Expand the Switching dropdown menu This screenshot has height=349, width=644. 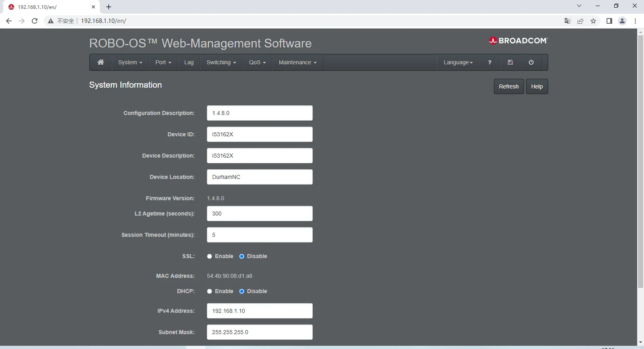pos(221,62)
